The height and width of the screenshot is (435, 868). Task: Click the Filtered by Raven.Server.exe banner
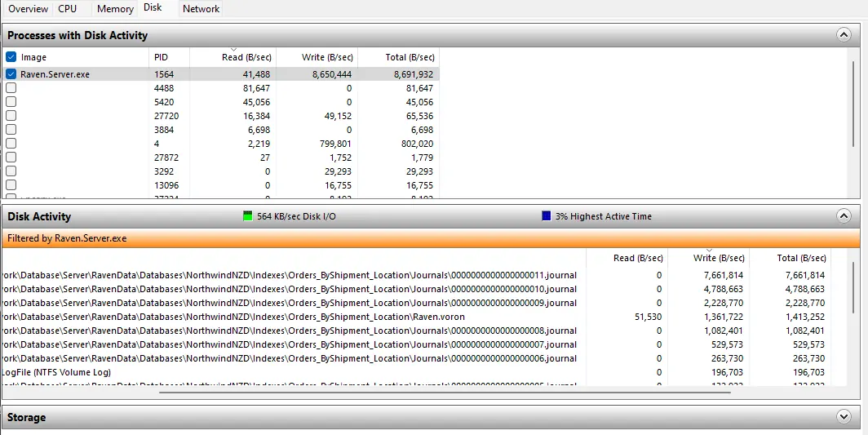coord(432,238)
